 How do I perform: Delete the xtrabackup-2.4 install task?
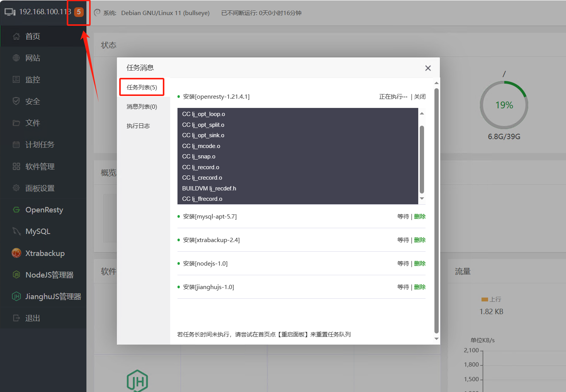(x=420, y=240)
